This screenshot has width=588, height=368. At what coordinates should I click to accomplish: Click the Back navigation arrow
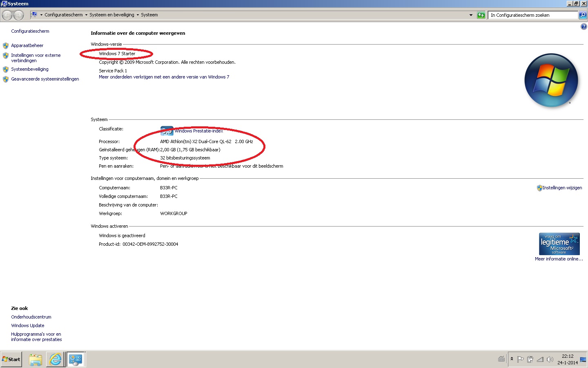[7, 15]
